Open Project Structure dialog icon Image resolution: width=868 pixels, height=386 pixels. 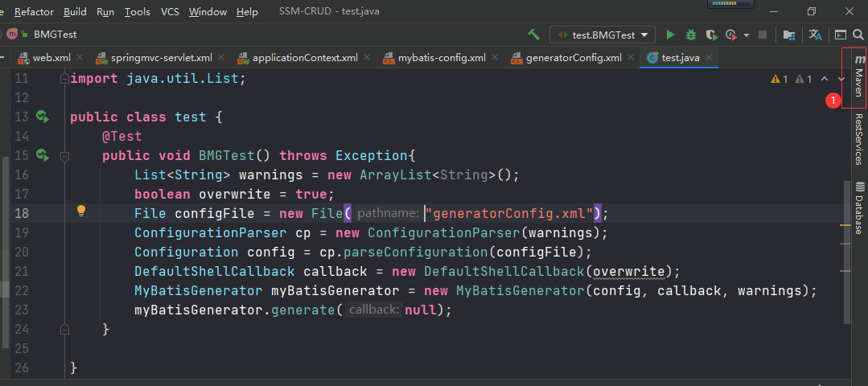pyautogui.click(x=789, y=35)
